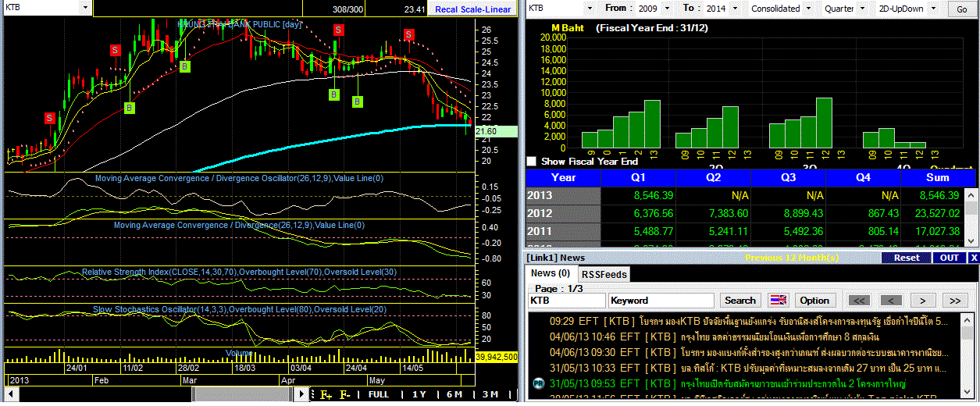
Task: Click the Q1 column header
Action: [636, 177]
